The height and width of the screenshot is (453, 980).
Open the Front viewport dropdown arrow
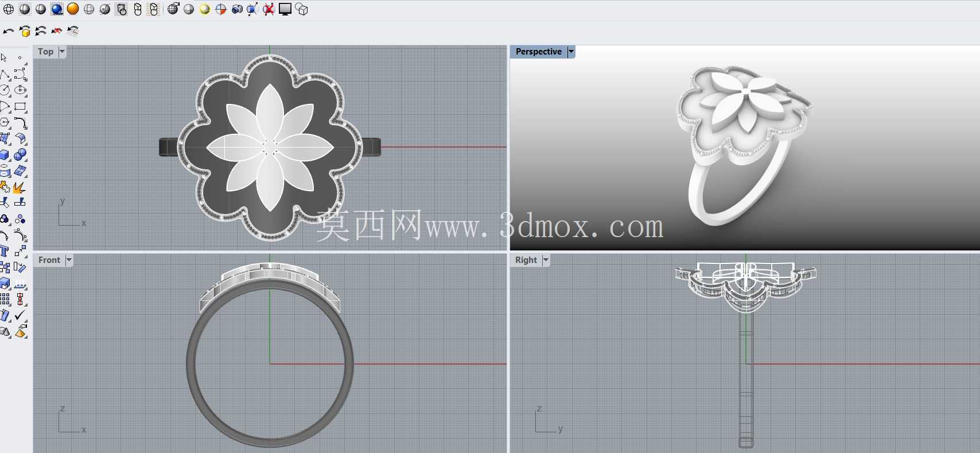tap(69, 260)
